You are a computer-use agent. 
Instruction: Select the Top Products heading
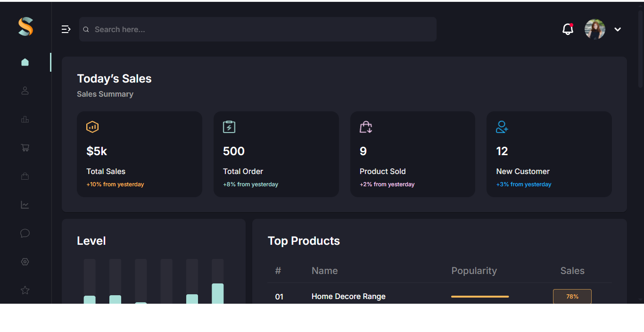304,241
